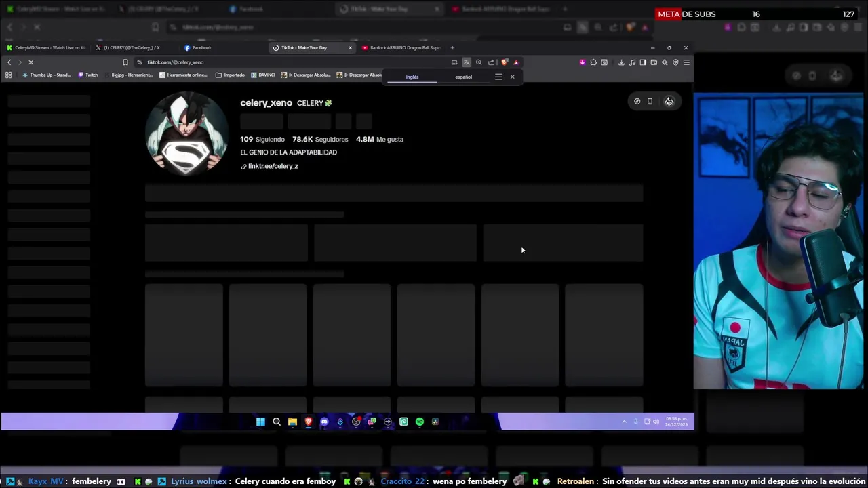Screen dimensions: 868x488
Task: Click the TikTok phone app icon
Action: click(650, 101)
